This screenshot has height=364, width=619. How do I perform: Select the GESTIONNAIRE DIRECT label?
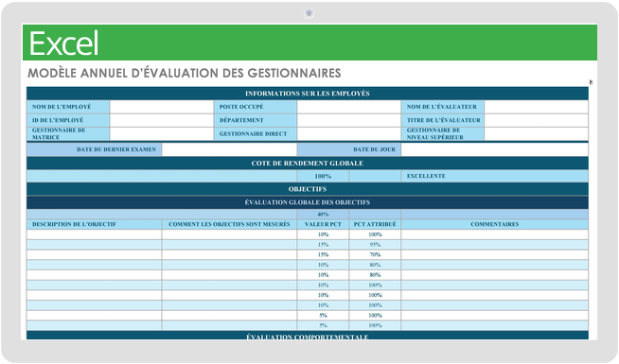tap(255, 133)
